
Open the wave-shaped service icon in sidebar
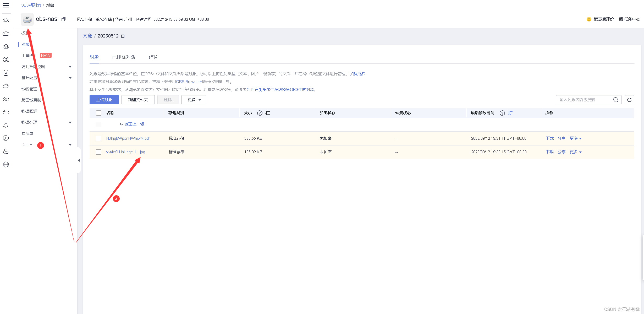pos(6,59)
